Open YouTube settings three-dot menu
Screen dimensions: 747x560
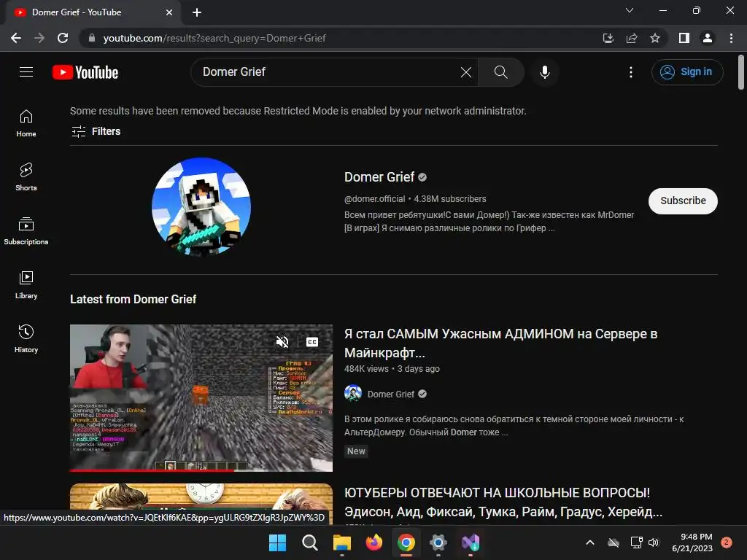pos(631,72)
